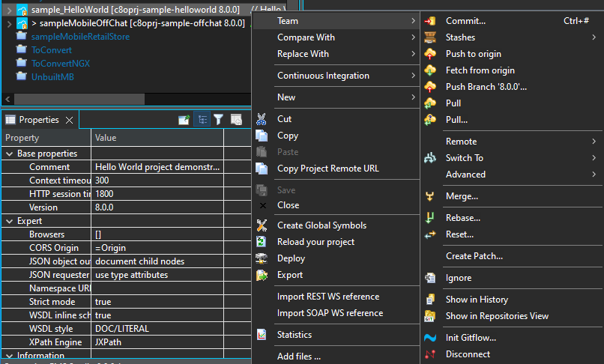Click the Init Gitflow icon
The width and height of the screenshot is (604, 364).
(x=430, y=338)
